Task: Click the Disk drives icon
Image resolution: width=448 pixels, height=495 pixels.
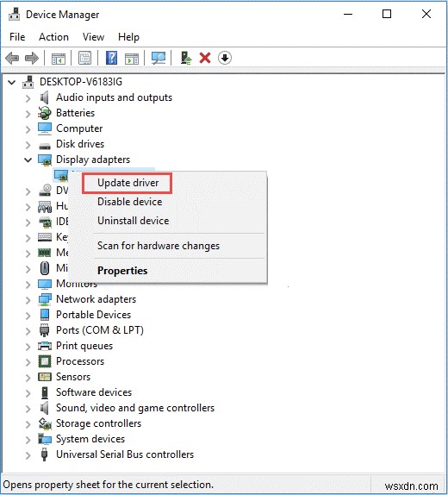Action: [45, 146]
